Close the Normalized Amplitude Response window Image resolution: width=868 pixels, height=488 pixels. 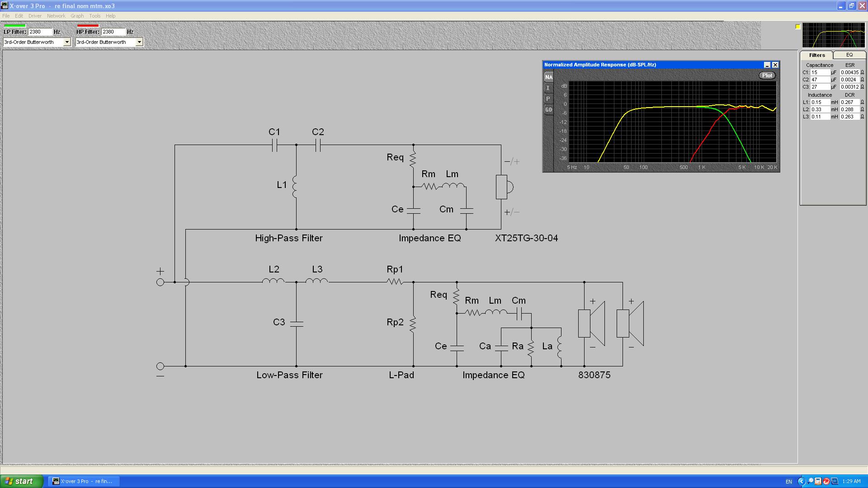pyautogui.click(x=775, y=65)
